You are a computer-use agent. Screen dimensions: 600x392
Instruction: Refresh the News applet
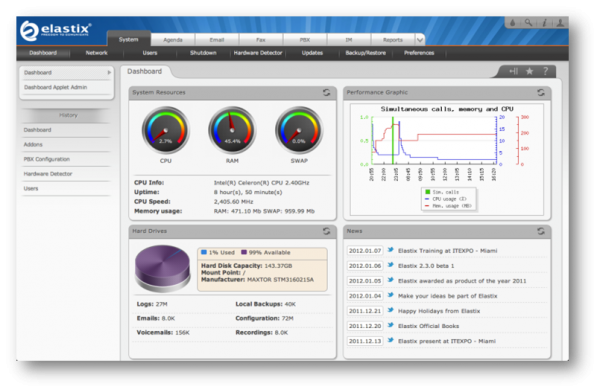541,231
